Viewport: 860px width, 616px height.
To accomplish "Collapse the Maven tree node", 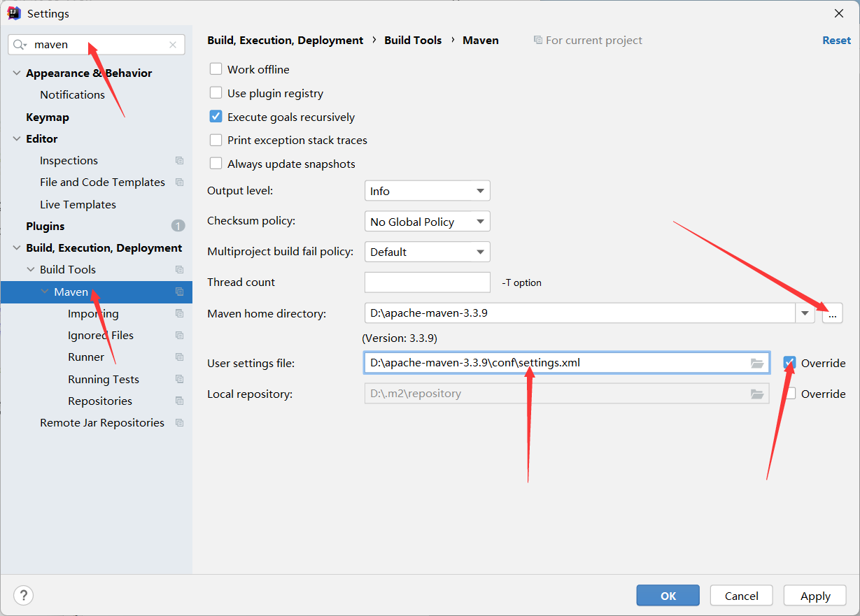I will pos(45,292).
